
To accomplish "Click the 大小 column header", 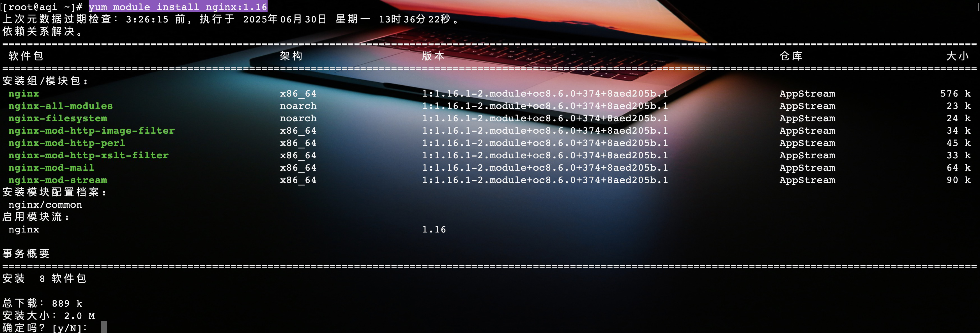I will (957, 56).
